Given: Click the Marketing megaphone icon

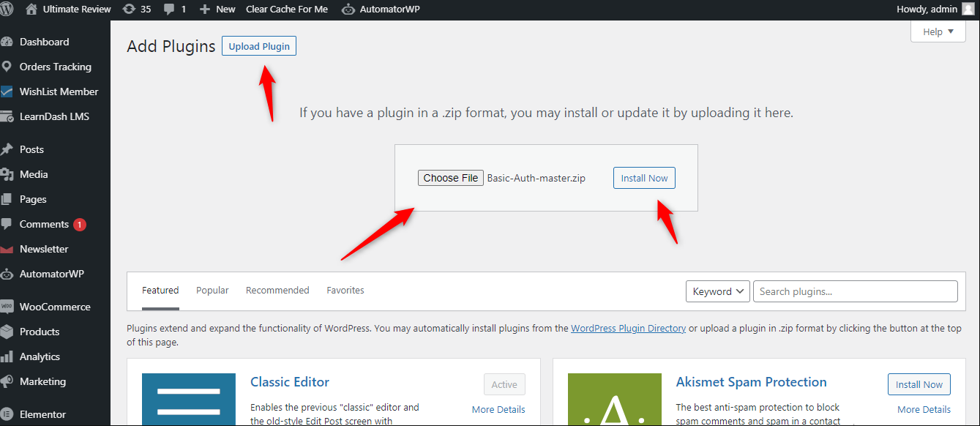Looking at the screenshot, I should 7,381.
